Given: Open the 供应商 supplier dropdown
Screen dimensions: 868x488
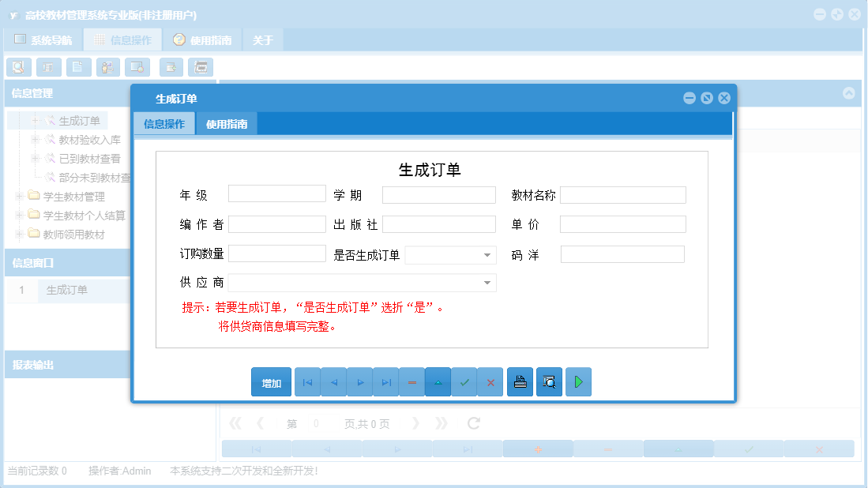Looking at the screenshot, I should pos(487,283).
